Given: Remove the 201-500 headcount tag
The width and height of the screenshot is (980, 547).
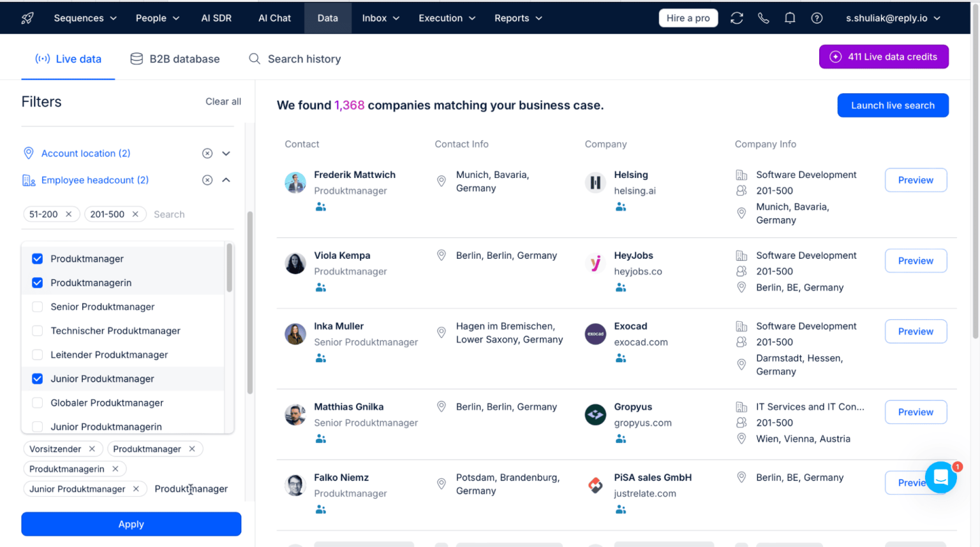Looking at the screenshot, I should click(x=135, y=214).
